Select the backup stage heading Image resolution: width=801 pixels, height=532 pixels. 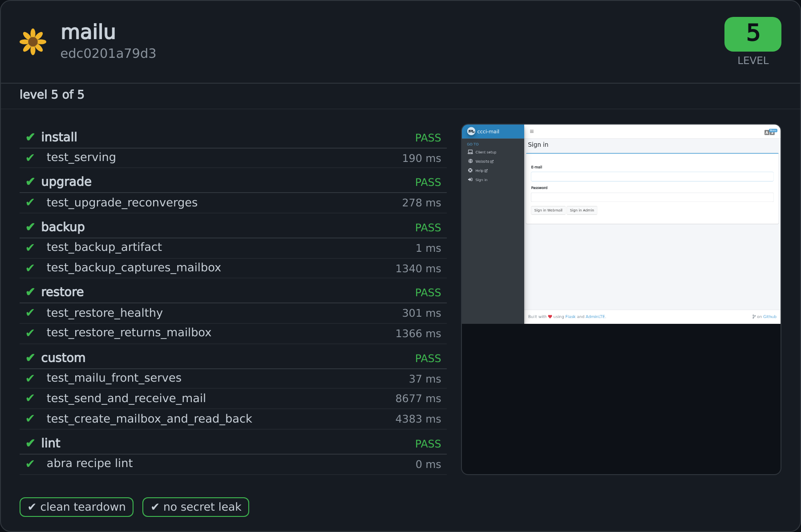pyautogui.click(x=63, y=227)
